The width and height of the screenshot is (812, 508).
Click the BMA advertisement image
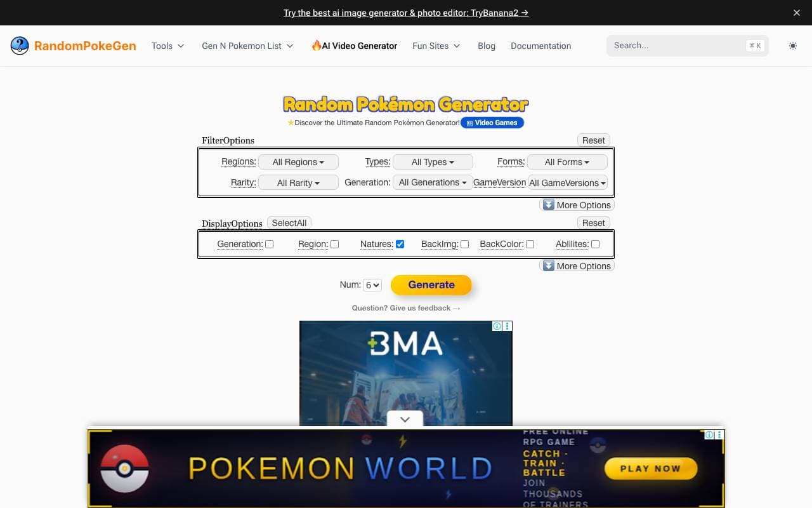tap(406, 373)
